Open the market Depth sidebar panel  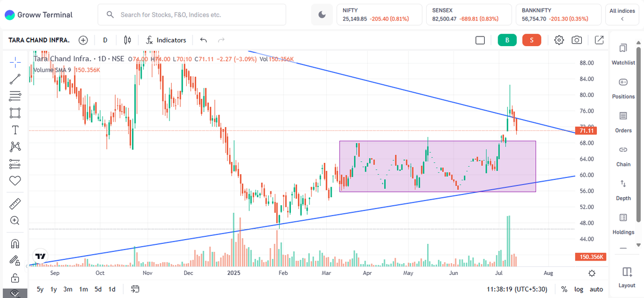tap(623, 190)
